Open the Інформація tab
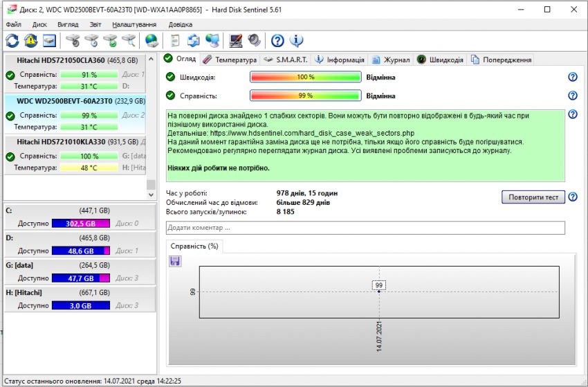Image resolution: width=588 pixels, height=387 pixels. click(340, 60)
